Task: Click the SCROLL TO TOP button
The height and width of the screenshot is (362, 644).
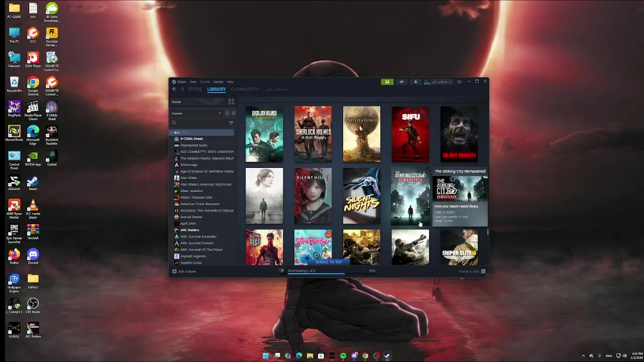Action: coord(329,262)
